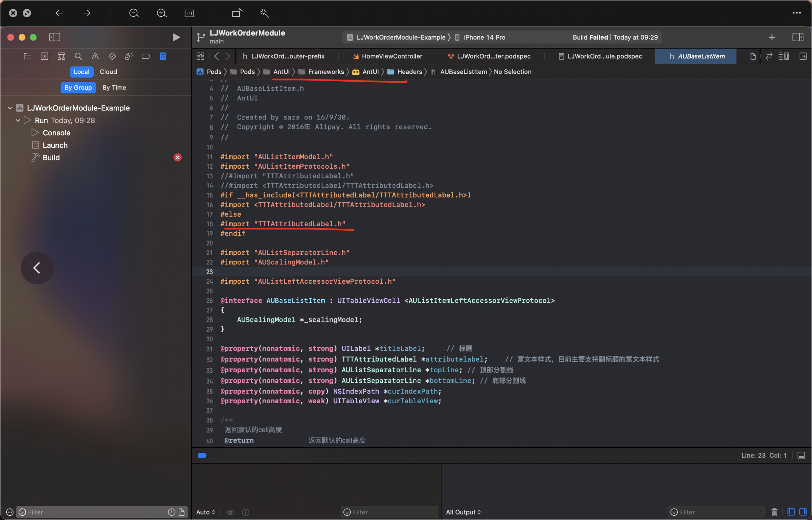Open the related items grid icon
The image size is (812, 520).
[x=200, y=56]
